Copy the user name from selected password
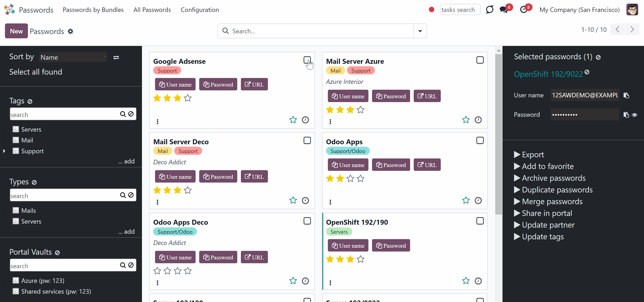This screenshot has height=302, width=644. pos(626,95)
